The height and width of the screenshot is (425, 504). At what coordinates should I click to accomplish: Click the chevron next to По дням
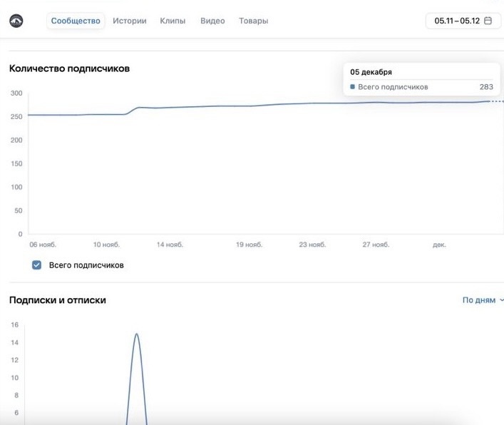pos(501,300)
